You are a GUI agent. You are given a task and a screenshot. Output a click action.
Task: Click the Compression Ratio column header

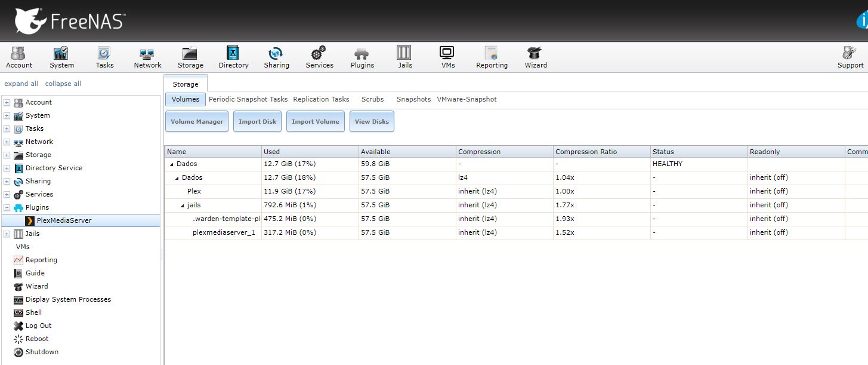tap(602, 152)
